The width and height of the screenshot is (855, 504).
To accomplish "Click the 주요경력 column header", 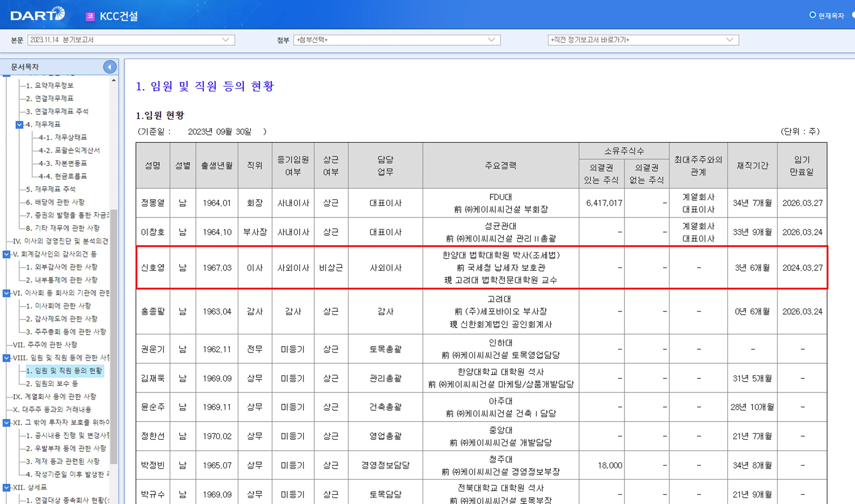I will 500,166.
